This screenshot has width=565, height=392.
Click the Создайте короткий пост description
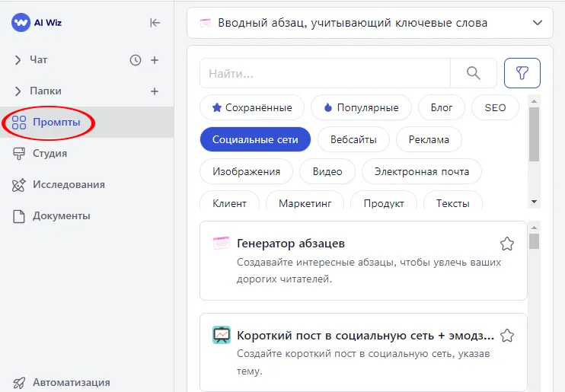pos(363,362)
